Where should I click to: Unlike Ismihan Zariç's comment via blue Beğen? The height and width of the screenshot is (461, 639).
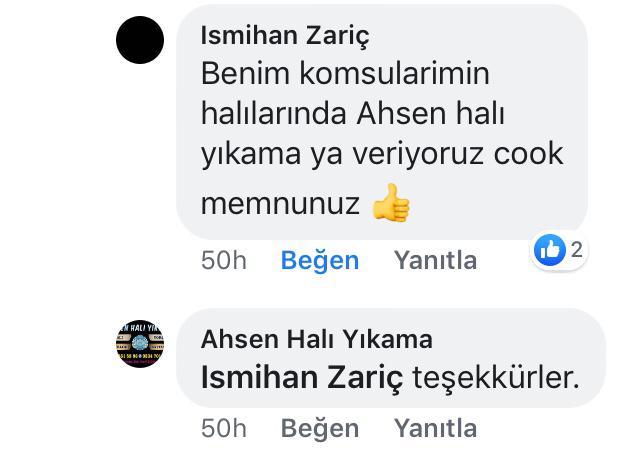[x=320, y=260]
